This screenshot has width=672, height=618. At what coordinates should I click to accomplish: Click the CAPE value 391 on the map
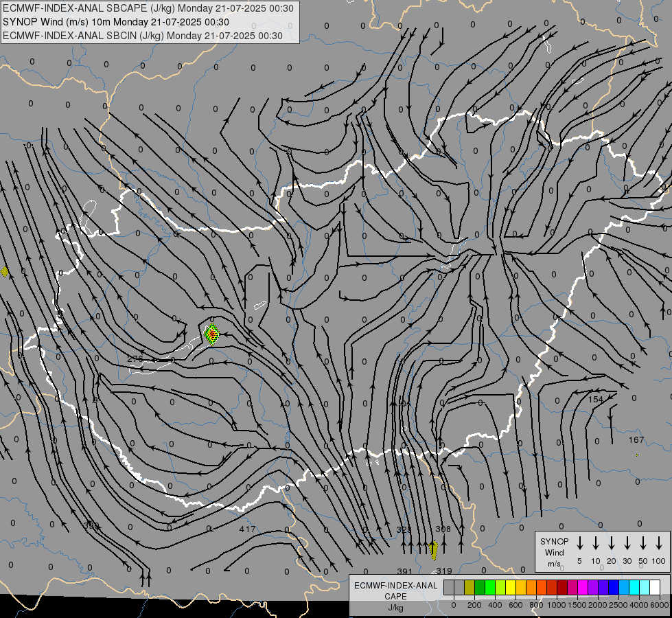[x=404, y=571]
